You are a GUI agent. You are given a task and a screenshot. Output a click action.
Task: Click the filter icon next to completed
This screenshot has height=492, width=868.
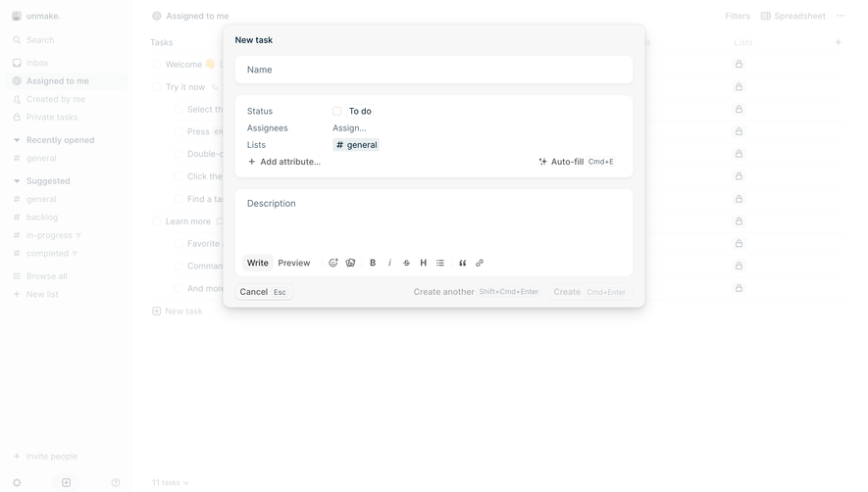click(x=75, y=254)
